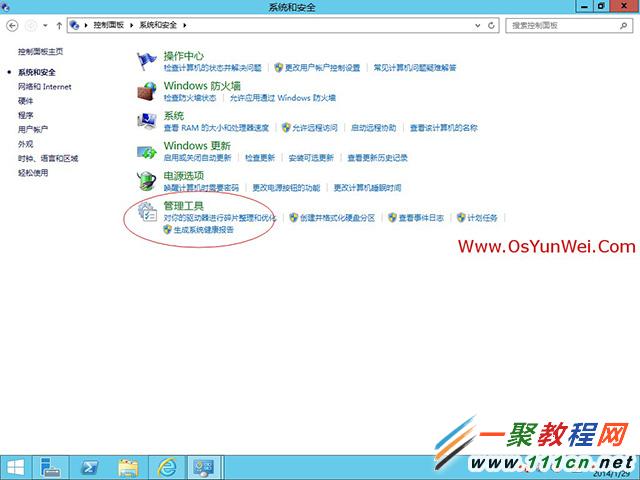Click the Forward navigation arrow
640x480 pixels.
[31, 26]
